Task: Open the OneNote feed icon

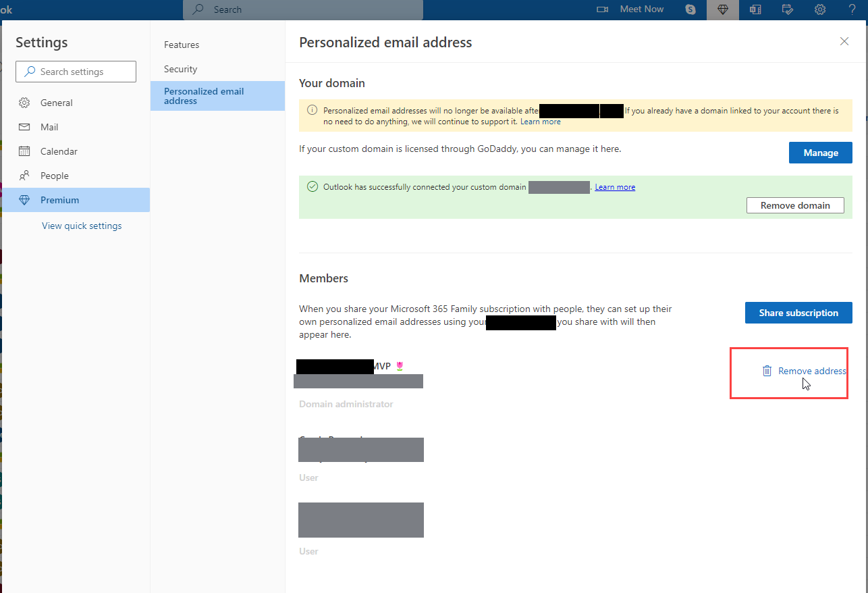Action: pos(755,9)
